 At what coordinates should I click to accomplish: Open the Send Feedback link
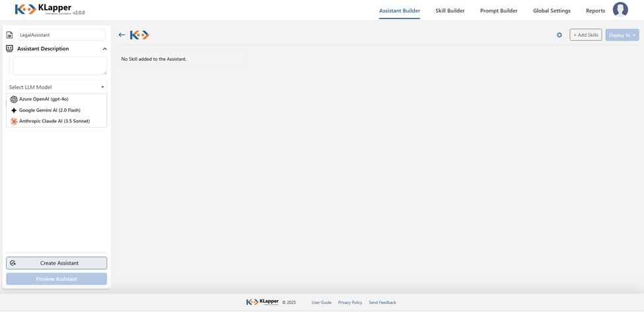[382, 303]
